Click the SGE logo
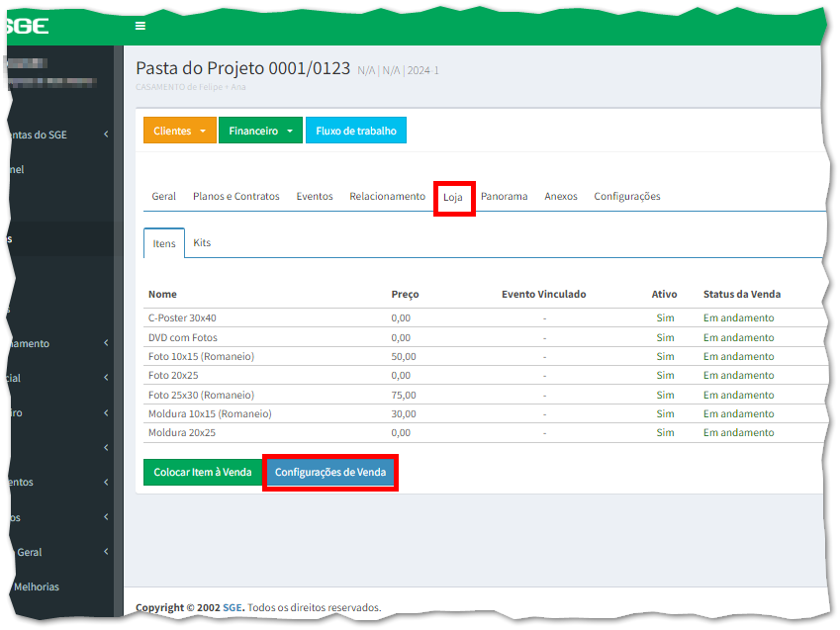Image resolution: width=840 pixels, height=630 pixels. [x=28, y=26]
